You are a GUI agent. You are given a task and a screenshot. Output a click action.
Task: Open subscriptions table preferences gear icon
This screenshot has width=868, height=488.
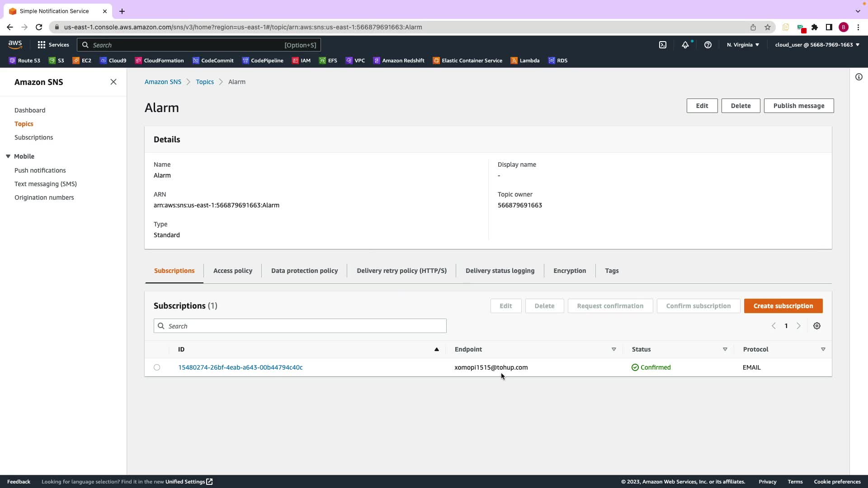(x=817, y=326)
